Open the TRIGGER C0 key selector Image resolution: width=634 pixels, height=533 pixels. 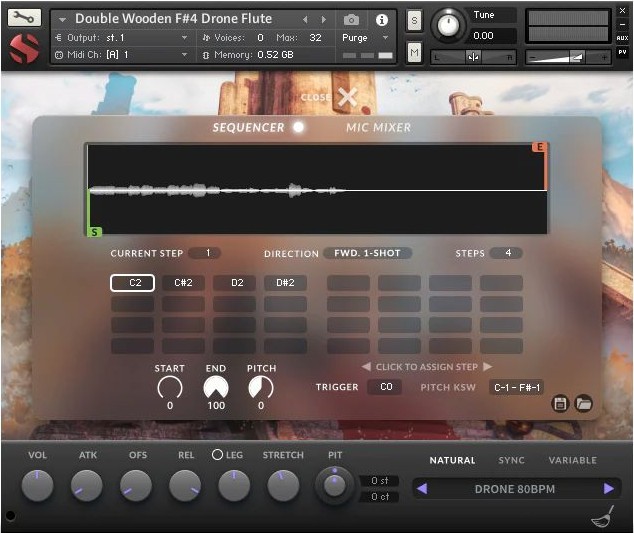[x=385, y=387]
